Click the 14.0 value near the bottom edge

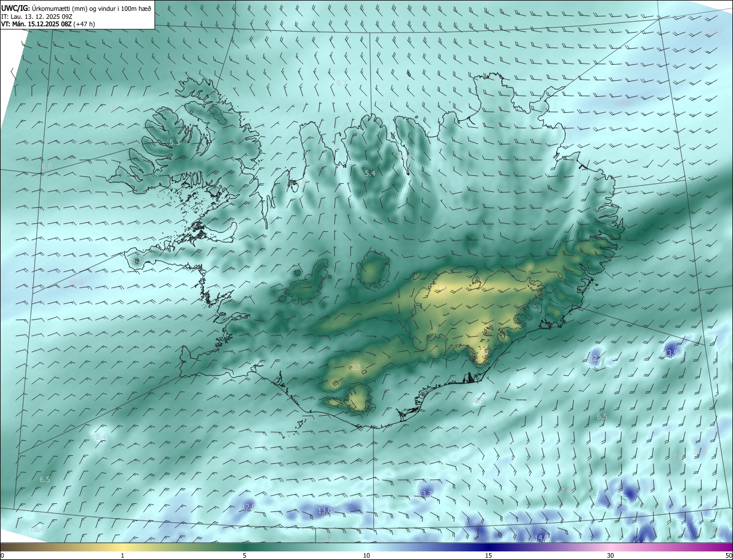click(x=541, y=538)
